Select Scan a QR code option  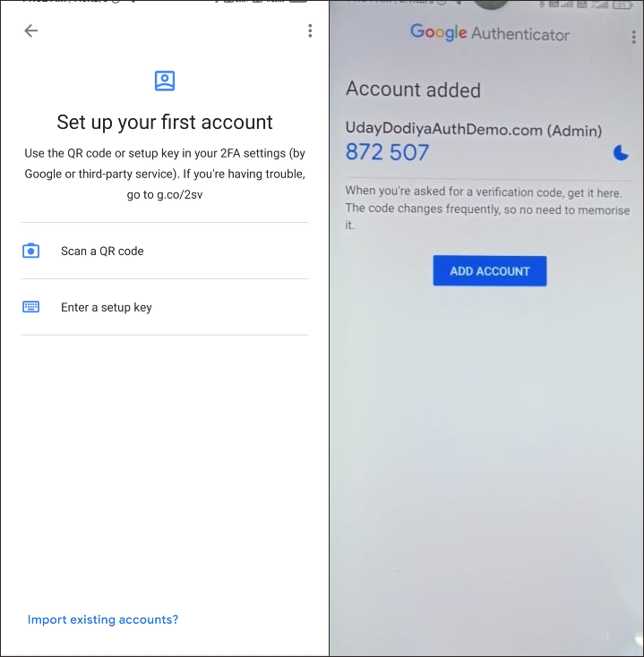click(x=165, y=251)
